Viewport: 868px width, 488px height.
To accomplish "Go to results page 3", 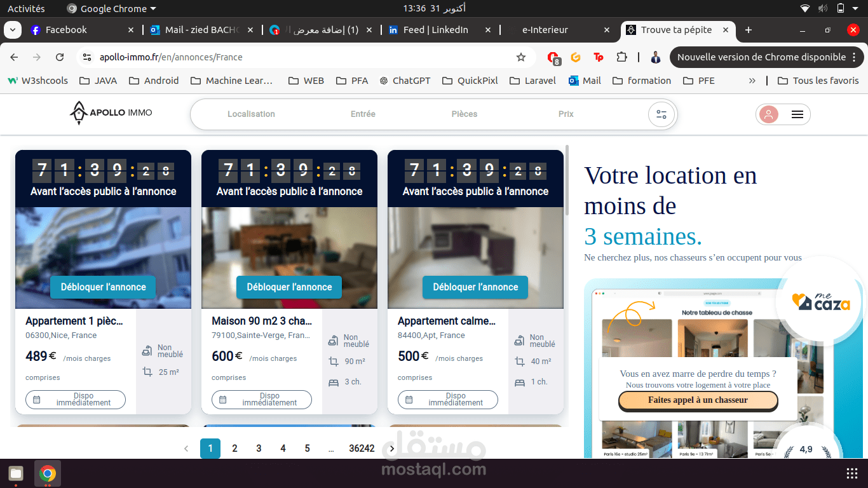I will pyautogui.click(x=259, y=449).
